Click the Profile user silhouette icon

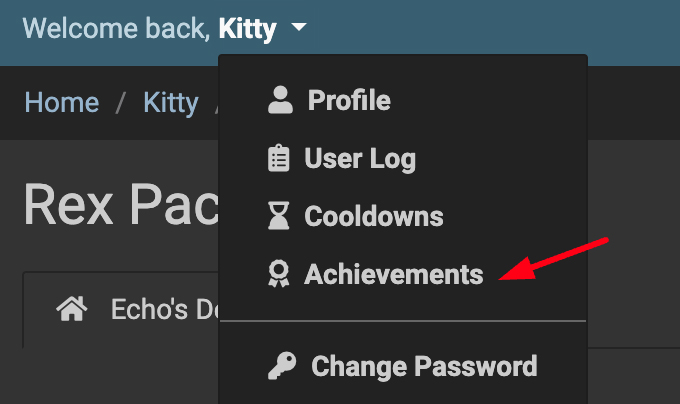point(281,100)
